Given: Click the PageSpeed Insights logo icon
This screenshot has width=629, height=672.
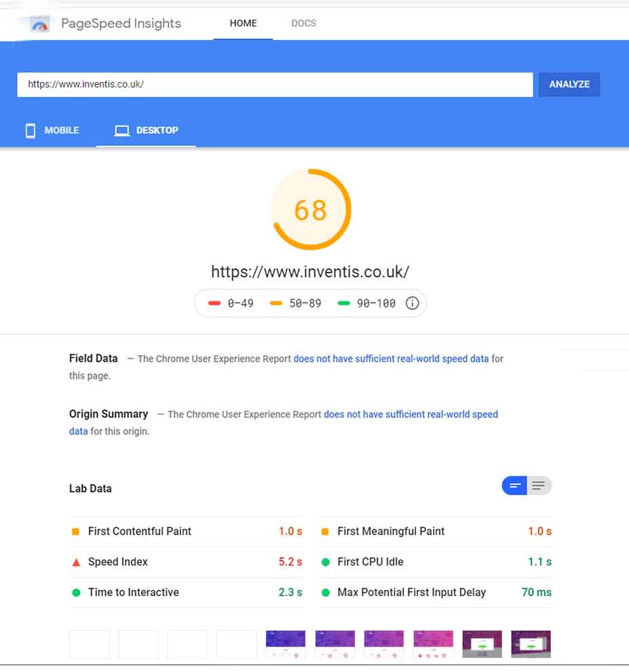Looking at the screenshot, I should click(x=40, y=24).
